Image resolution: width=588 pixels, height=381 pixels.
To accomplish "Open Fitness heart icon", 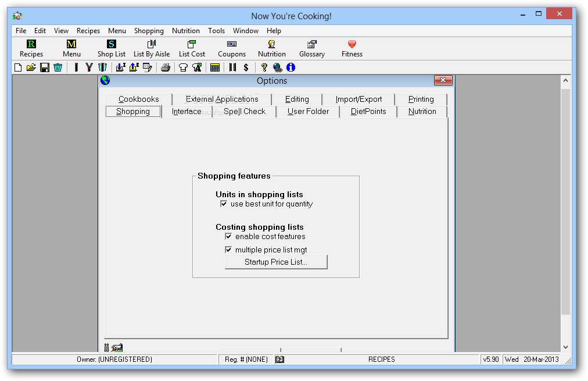I will point(352,49).
